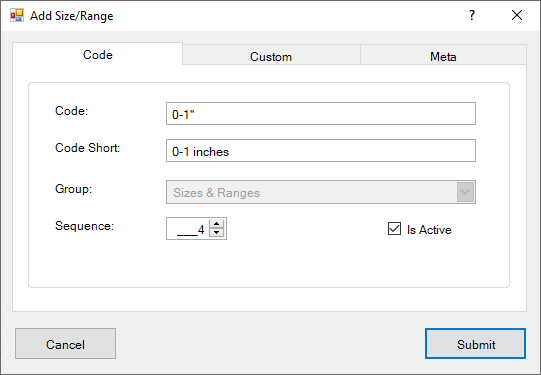Click the Group: label
541x375 pixels.
pos(73,189)
